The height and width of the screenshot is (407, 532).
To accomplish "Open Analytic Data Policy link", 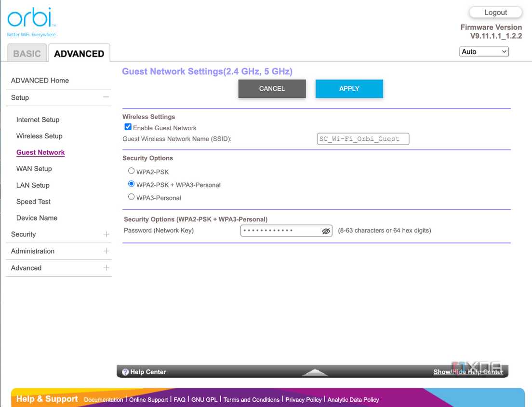I will 353,400.
